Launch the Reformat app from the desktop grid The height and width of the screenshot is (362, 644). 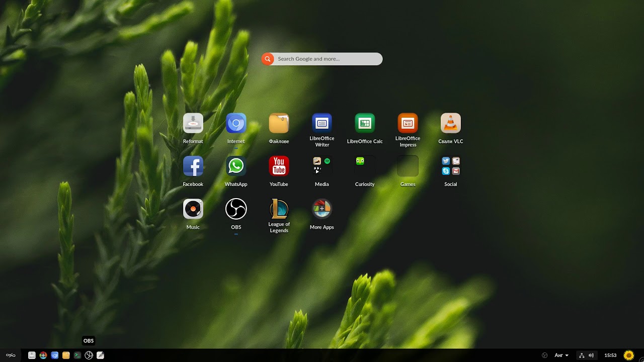click(x=193, y=123)
